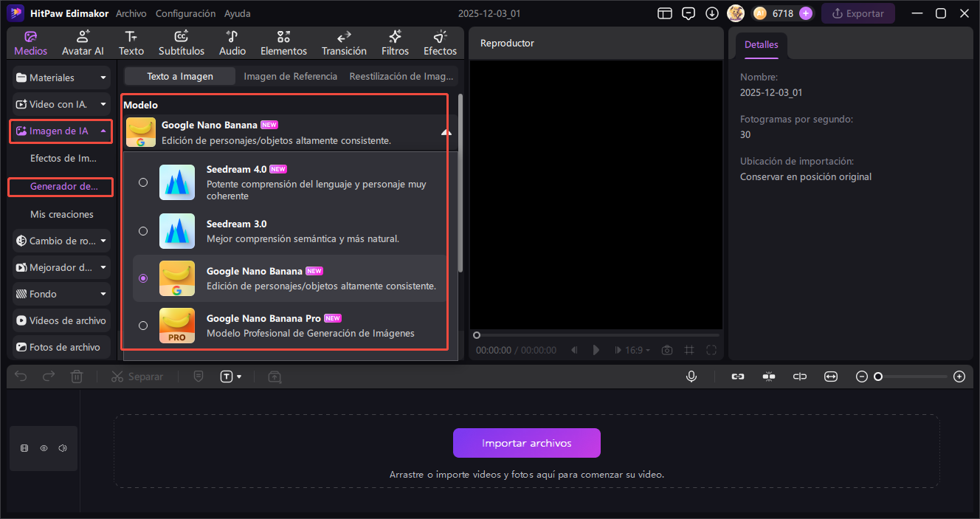Click the download icon in title bar
980x519 pixels.
[x=711, y=13]
